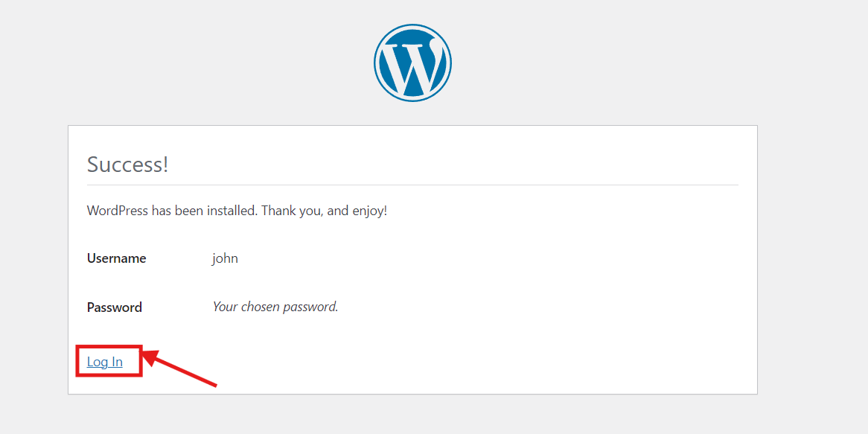Click the Password label

pos(115,307)
